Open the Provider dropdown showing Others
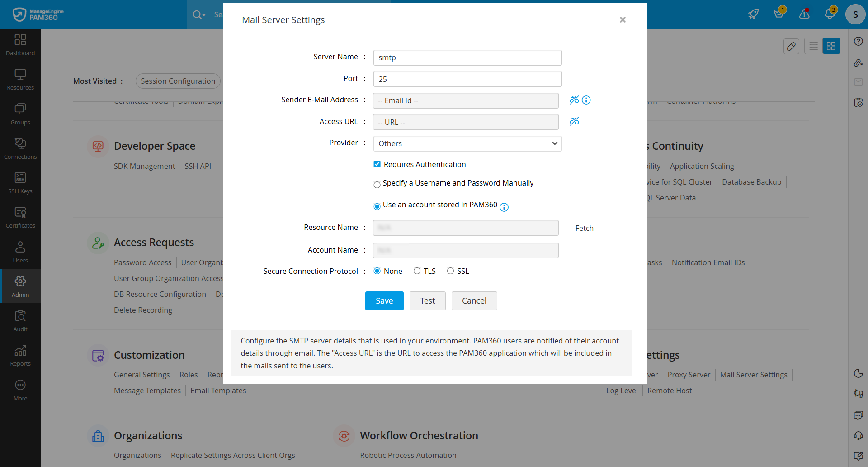This screenshot has width=868, height=467. [x=467, y=143]
